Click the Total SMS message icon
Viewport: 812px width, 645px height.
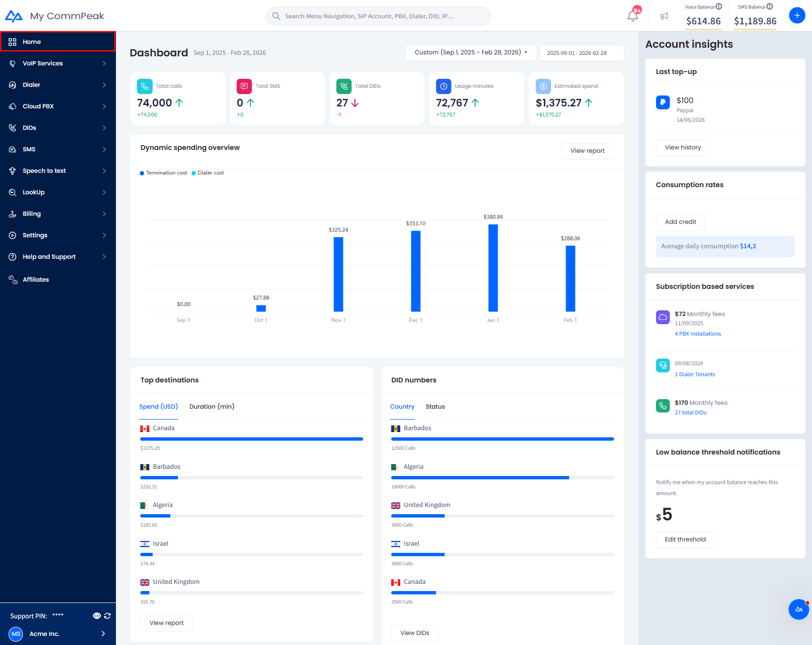point(244,86)
